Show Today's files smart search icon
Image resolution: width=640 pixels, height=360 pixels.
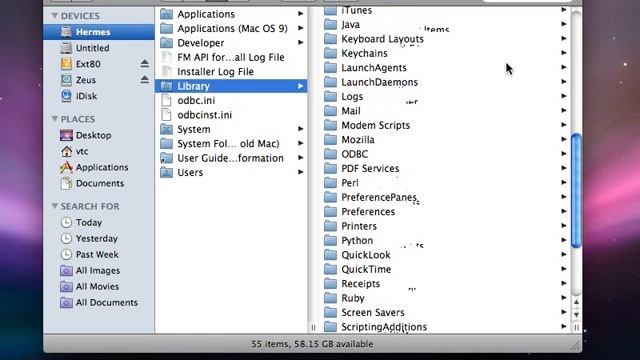coord(66,222)
